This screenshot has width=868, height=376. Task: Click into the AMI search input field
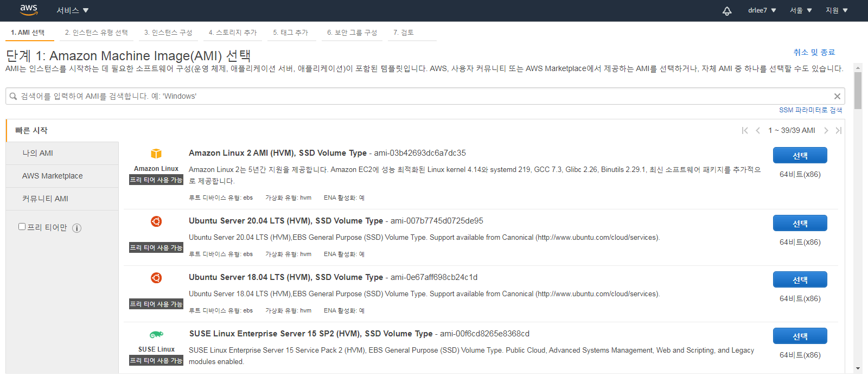click(425, 96)
